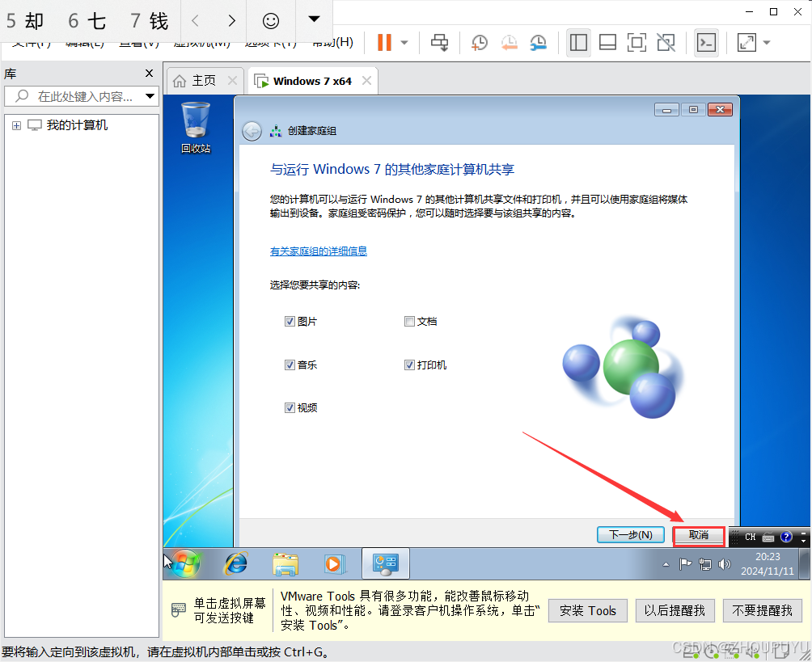This screenshot has height=662, width=812.
Task: Show hidden tray icons arrow
Action: (666, 564)
